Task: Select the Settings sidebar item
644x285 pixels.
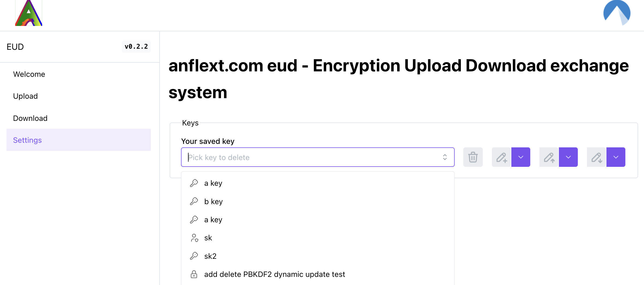Action: pyautogui.click(x=28, y=140)
